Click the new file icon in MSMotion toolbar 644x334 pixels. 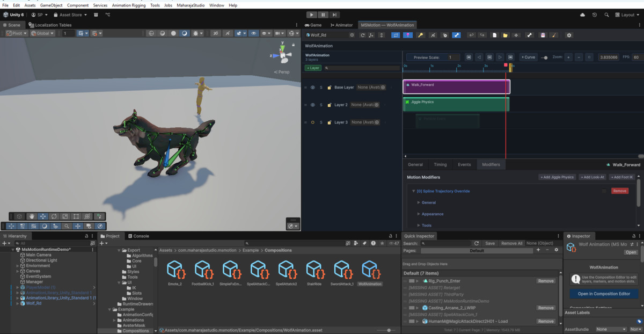[x=495, y=35]
